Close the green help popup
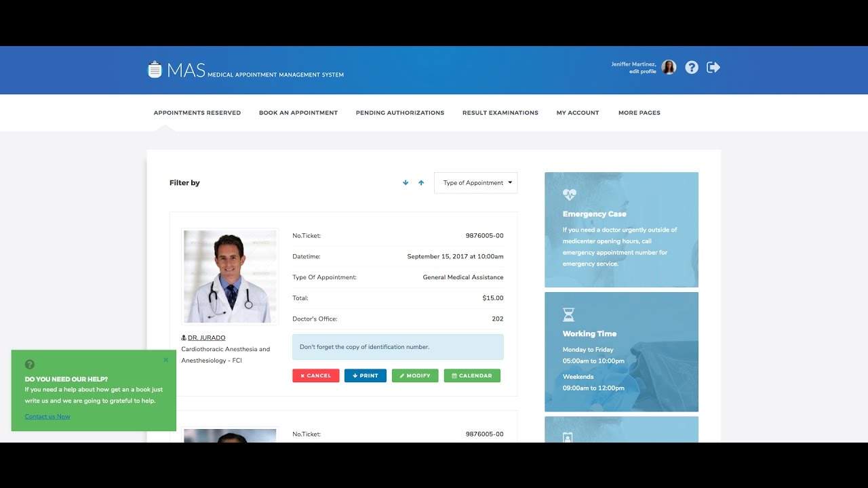Viewport: 868px width, 488px height. point(165,360)
